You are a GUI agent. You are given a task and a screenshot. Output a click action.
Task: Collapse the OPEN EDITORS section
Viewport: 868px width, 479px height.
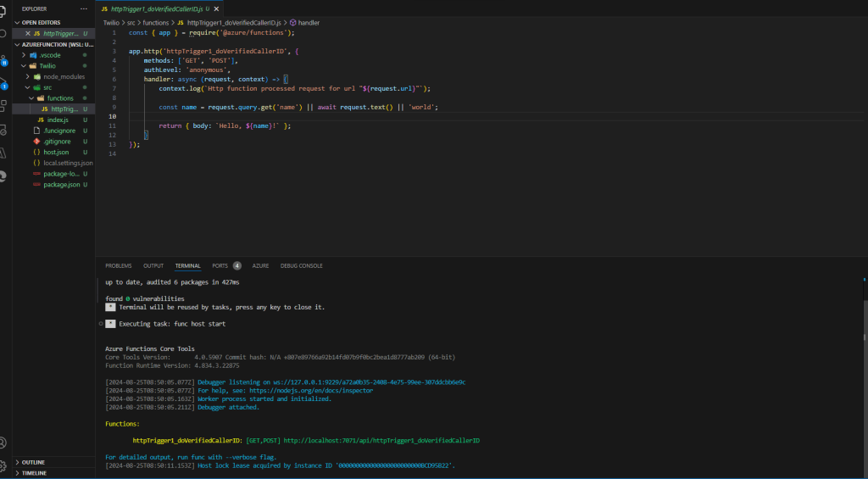(x=41, y=23)
